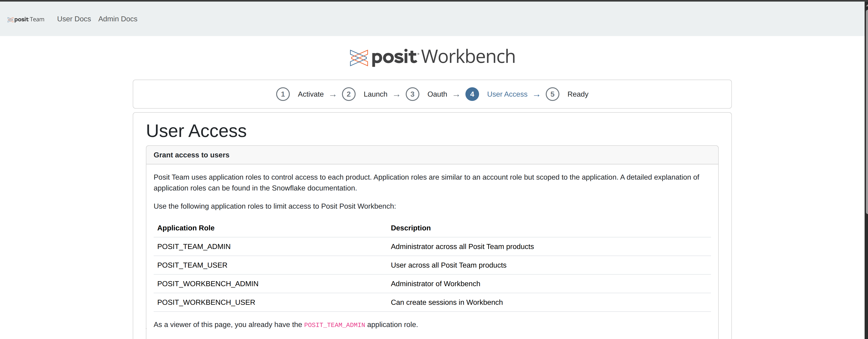The width and height of the screenshot is (868, 339).
Task: Select step 5 circle for Ready
Action: point(552,94)
